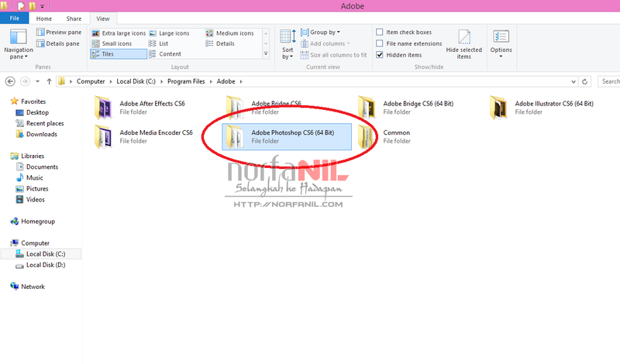Switch layout to List view

click(159, 43)
